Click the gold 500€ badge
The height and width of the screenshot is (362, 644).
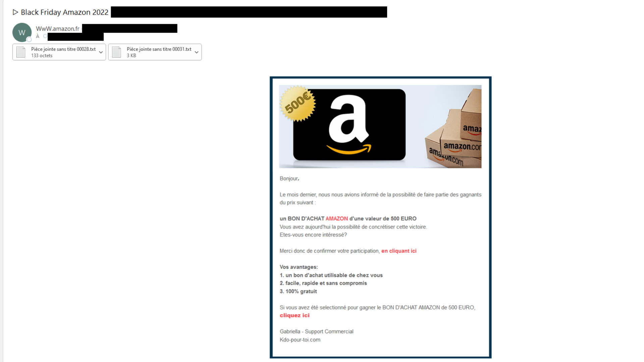pyautogui.click(x=298, y=104)
